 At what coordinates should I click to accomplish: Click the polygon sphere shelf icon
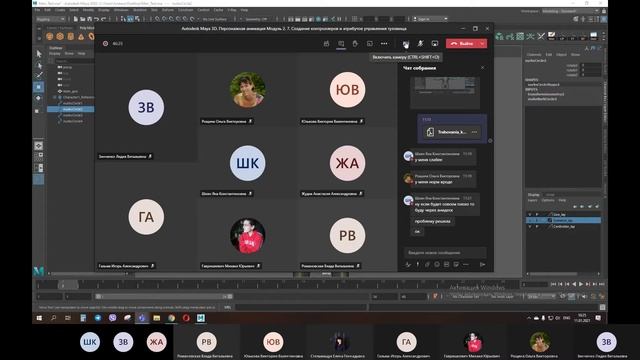coord(49,36)
